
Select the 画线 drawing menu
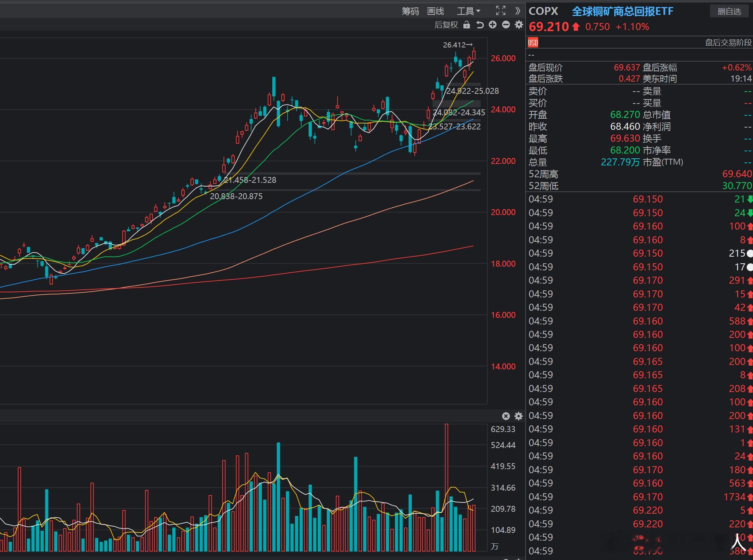coord(435,11)
